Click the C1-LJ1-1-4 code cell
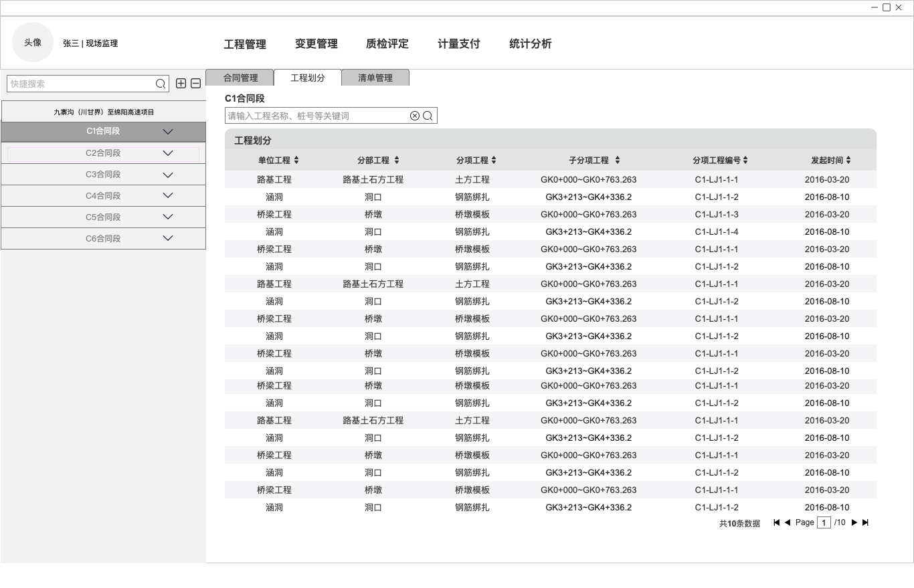 coord(717,231)
